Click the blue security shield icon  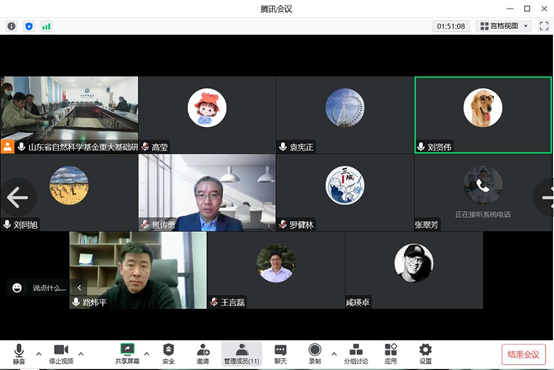[x=29, y=26]
